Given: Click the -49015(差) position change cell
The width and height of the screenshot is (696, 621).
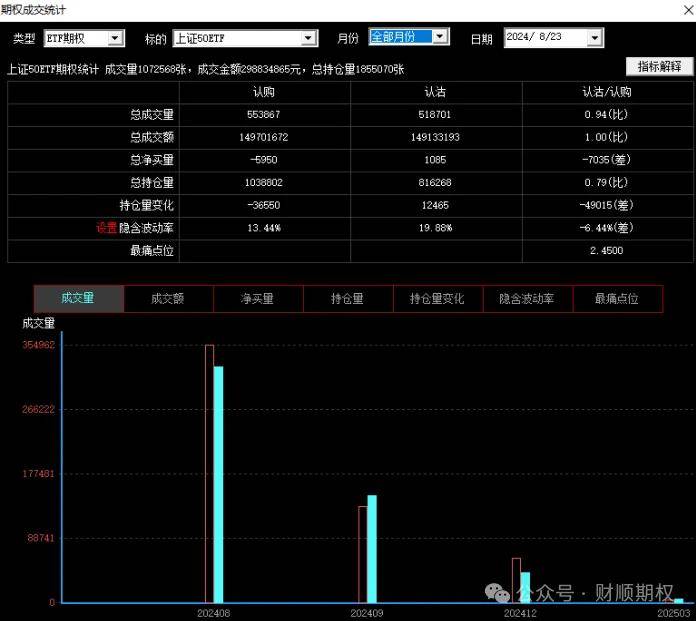Looking at the screenshot, I should point(606,205).
